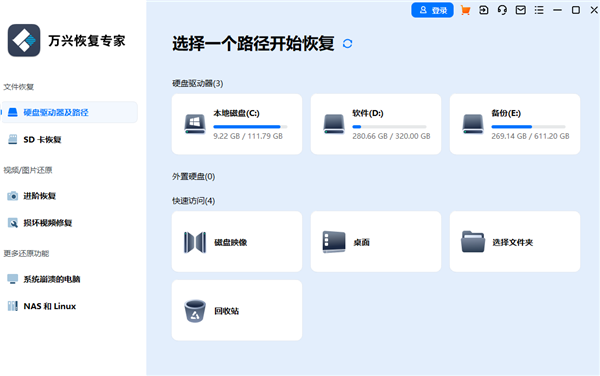
Task: Click the 选择一个路径开始恢复 heading
Action: point(253,43)
